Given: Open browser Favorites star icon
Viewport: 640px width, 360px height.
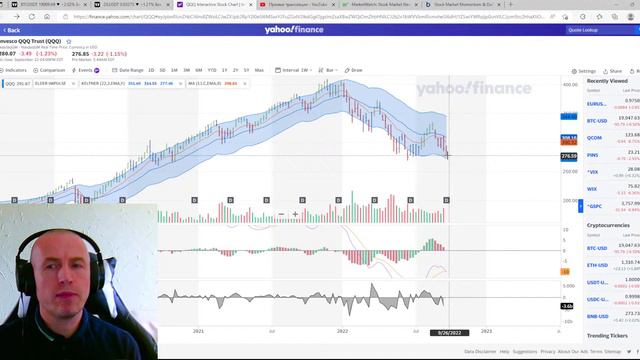Looking at the screenshot, I should 599,17.
